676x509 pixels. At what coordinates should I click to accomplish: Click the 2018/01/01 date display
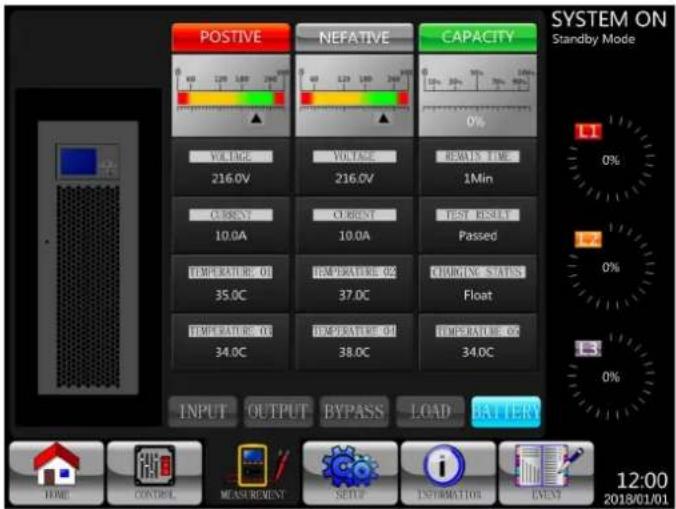[x=636, y=499]
